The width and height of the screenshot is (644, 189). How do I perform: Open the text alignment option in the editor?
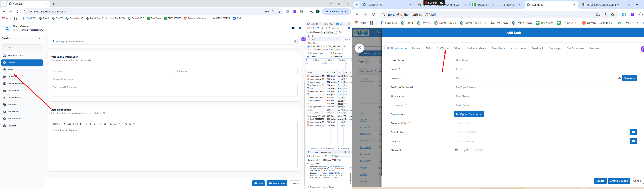coord(120,124)
